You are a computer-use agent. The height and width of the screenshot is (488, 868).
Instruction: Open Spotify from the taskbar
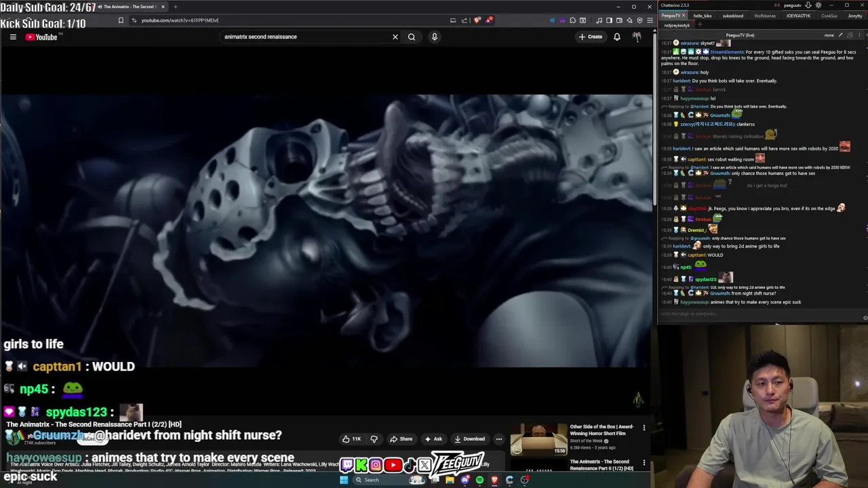[479, 480]
